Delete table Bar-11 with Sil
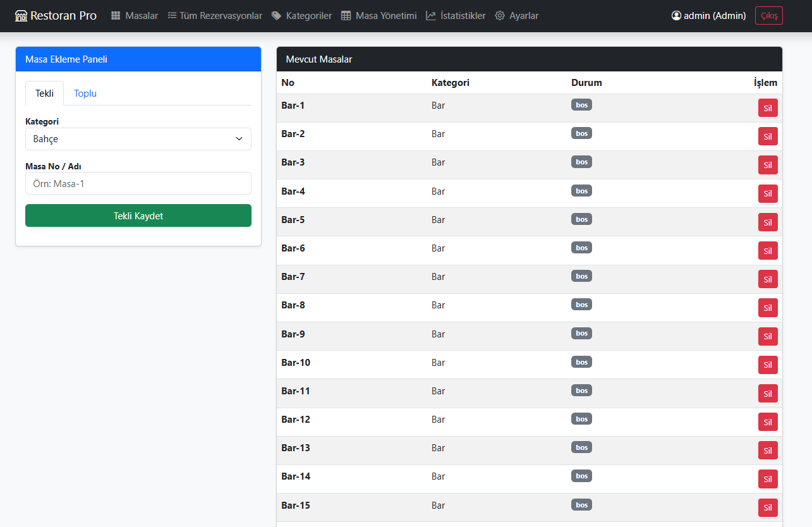The width and height of the screenshot is (812, 527). [x=768, y=394]
